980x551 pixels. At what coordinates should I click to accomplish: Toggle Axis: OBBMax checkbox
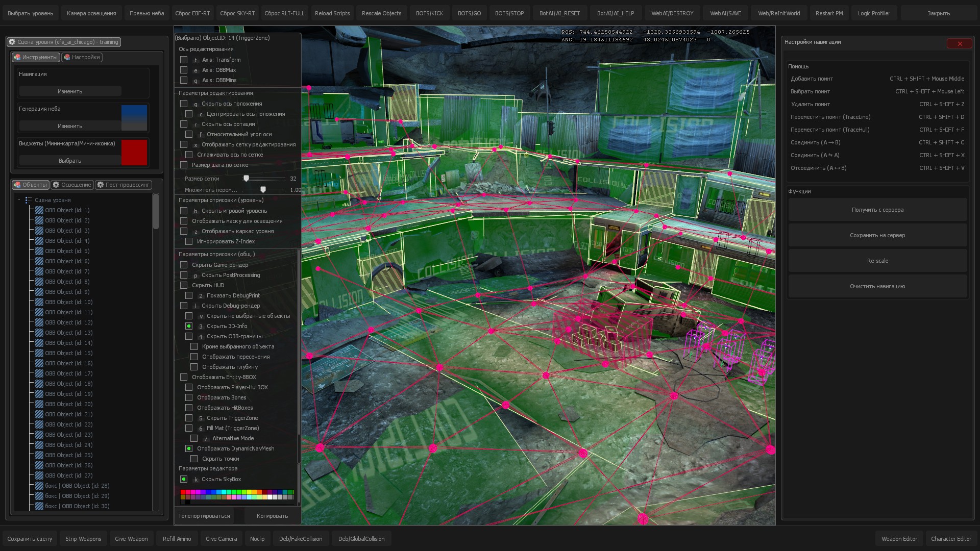click(x=184, y=70)
